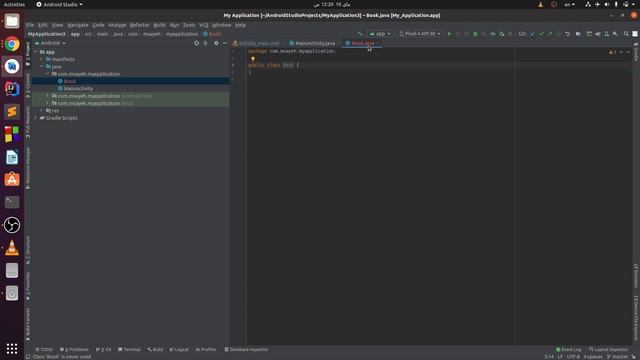Select Book class in the project tree
The image size is (640, 360).
point(70,81)
